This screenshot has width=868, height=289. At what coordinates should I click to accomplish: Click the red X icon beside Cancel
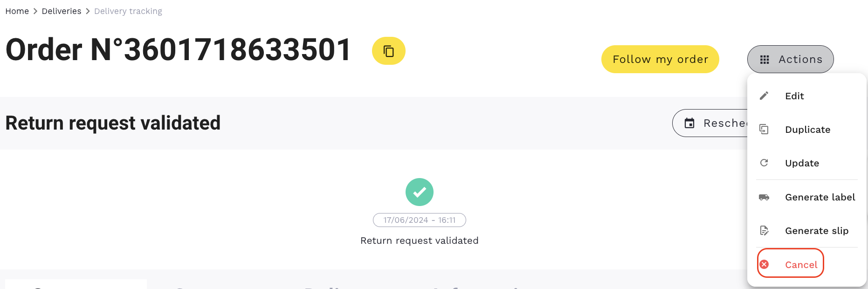pos(764,265)
